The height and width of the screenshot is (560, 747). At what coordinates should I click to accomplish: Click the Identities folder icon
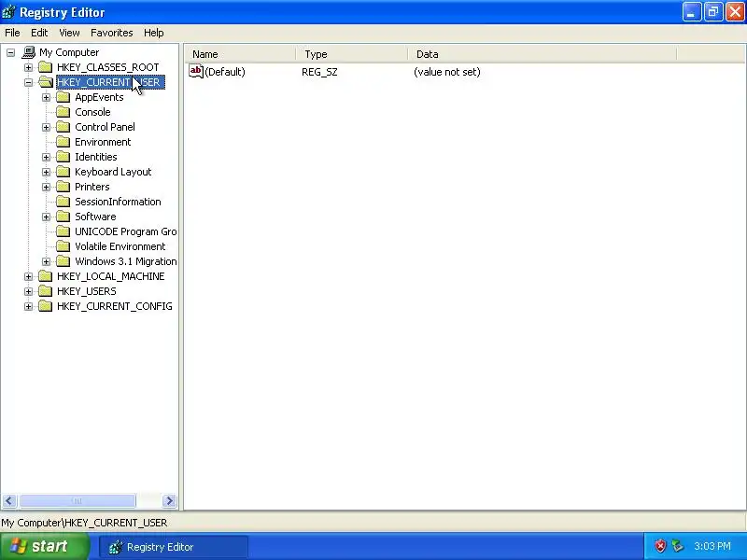[63, 157]
